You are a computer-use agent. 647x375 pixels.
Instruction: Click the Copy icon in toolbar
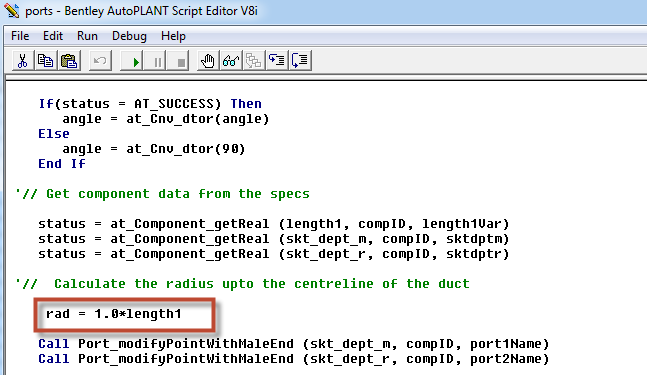[x=45, y=61]
